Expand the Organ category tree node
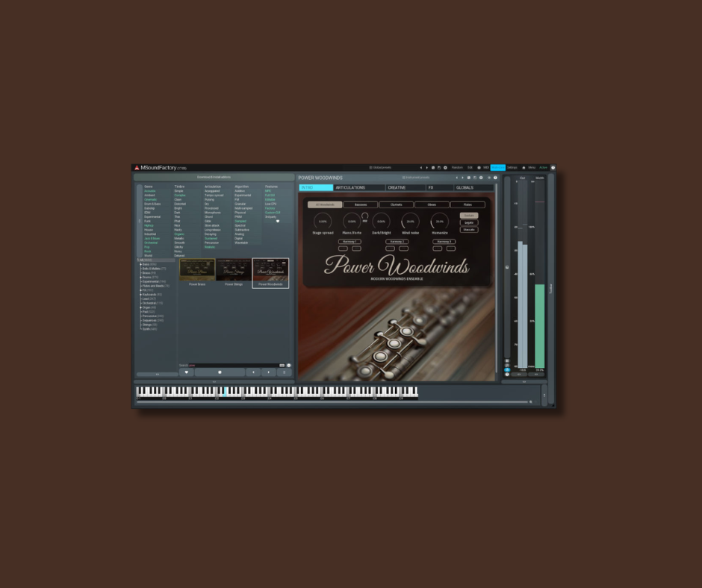 (140, 307)
